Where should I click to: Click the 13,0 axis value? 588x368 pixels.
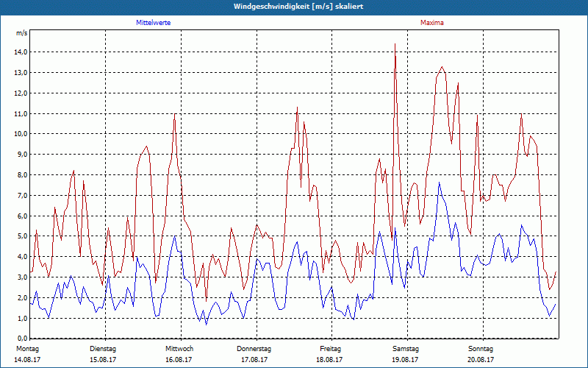pos(21,72)
